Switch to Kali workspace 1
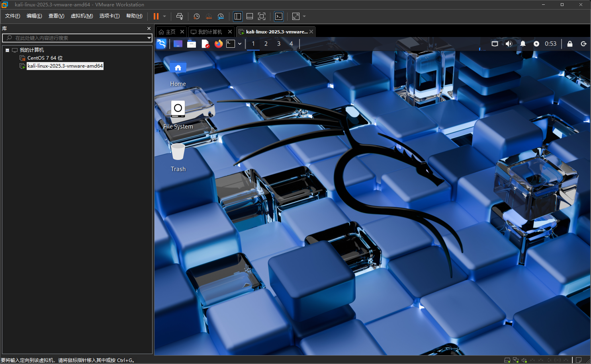 point(253,44)
